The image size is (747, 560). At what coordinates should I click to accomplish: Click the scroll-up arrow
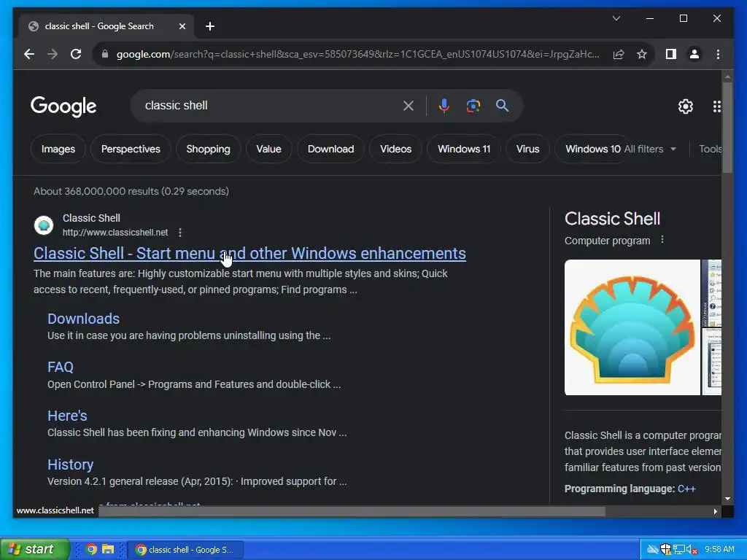click(727, 76)
